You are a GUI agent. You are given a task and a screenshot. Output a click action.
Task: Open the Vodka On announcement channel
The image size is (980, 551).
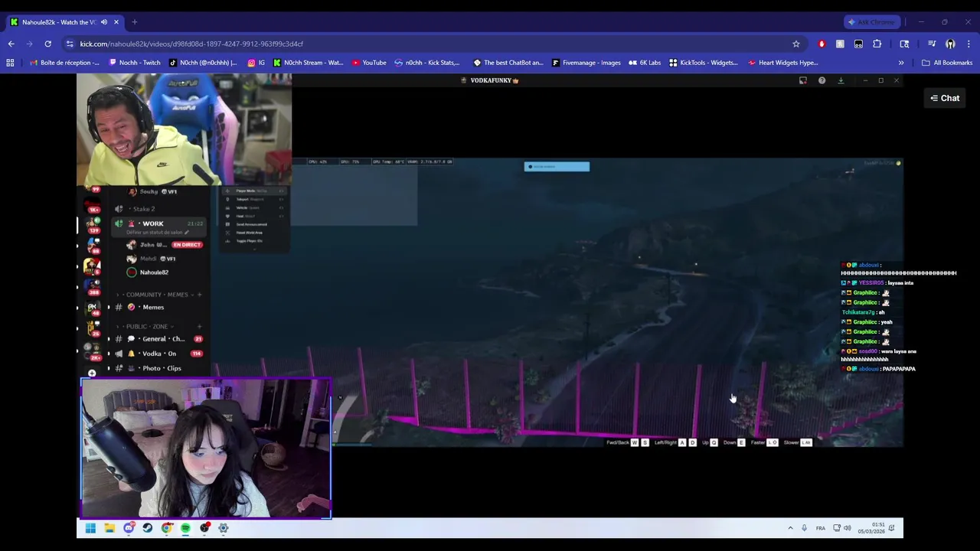(159, 354)
